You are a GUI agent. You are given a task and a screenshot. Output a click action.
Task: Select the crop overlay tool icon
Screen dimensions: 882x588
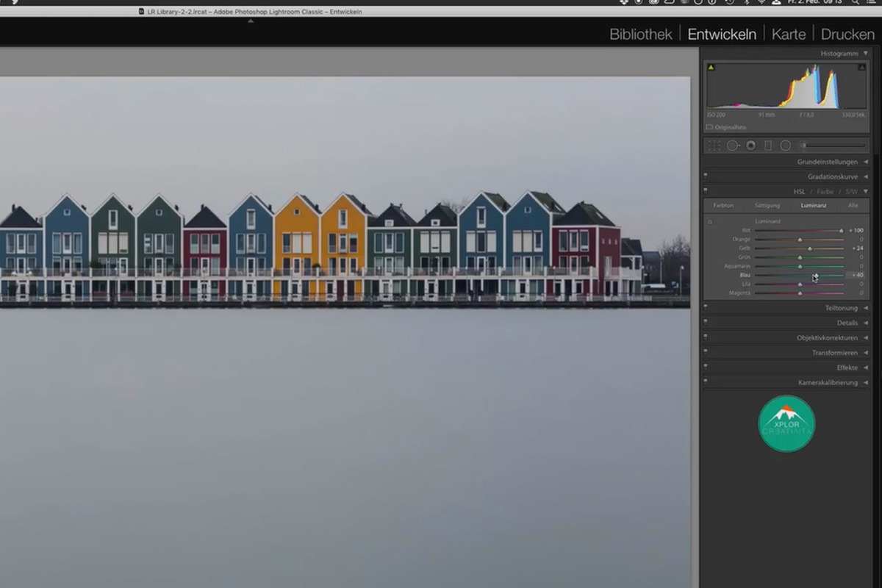click(713, 146)
